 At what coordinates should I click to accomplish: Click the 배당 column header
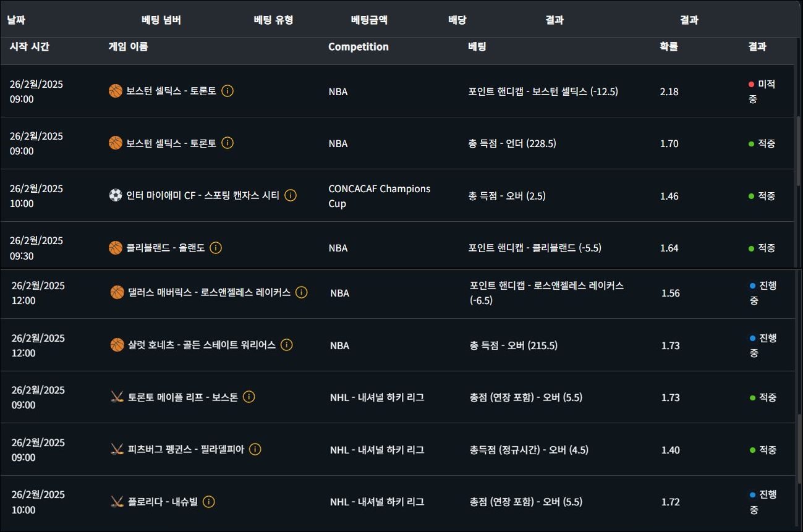(457, 20)
